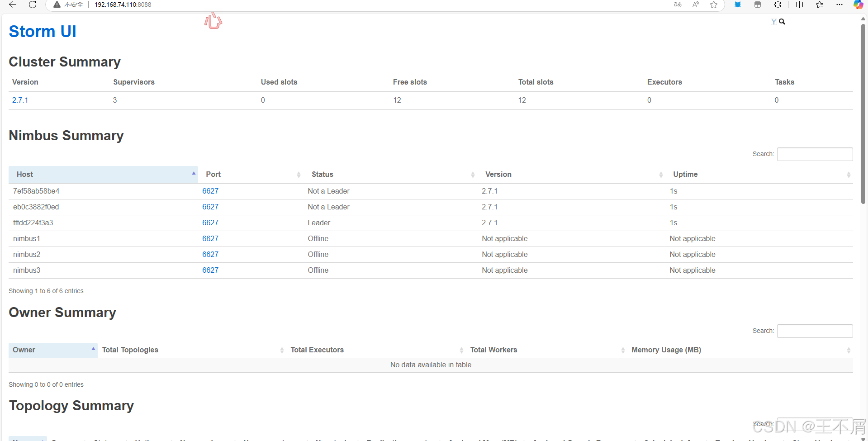
Task: Click Offline status in the nimbus1 row
Action: click(318, 238)
